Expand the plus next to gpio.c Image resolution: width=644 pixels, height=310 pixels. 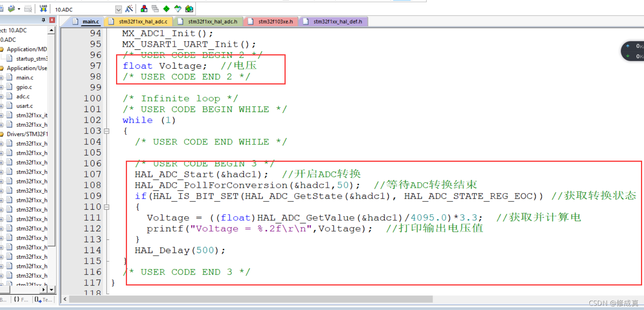point(2,87)
